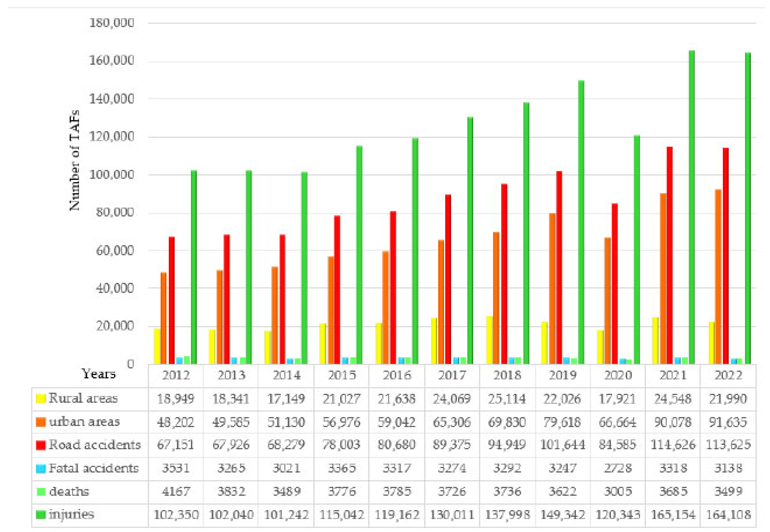The height and width of the screenshot is (532, 770).
Task: Click the 2022 year column header
Action: click(x=728, y=375)
